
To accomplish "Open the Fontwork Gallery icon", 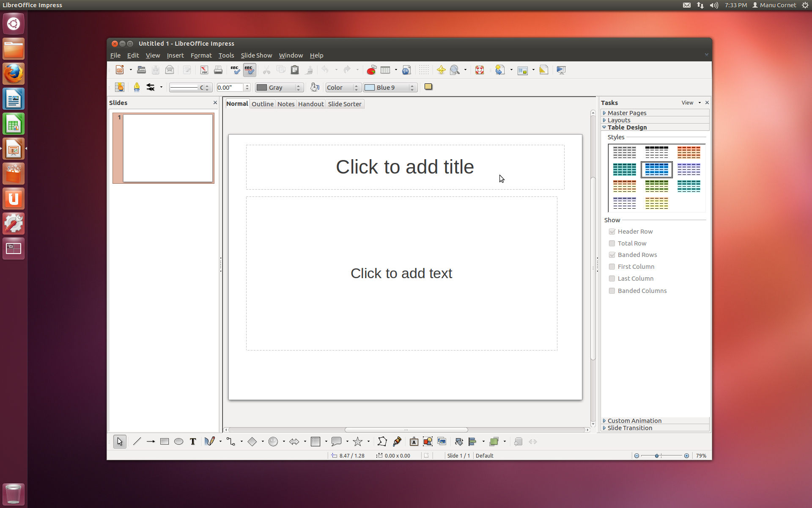I will point(414,442).
